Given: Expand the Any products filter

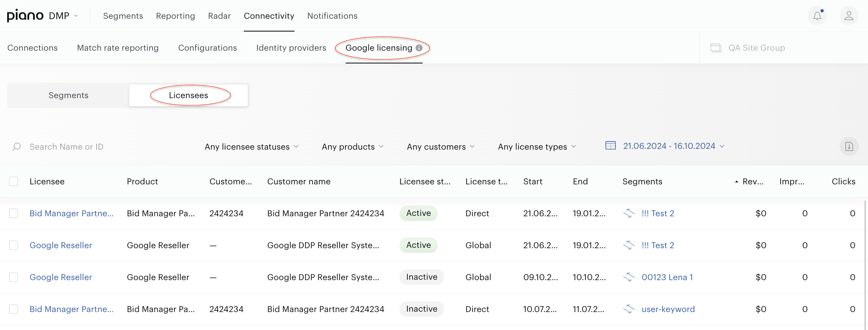Looking at the screenshot, I should pos(353,147).
